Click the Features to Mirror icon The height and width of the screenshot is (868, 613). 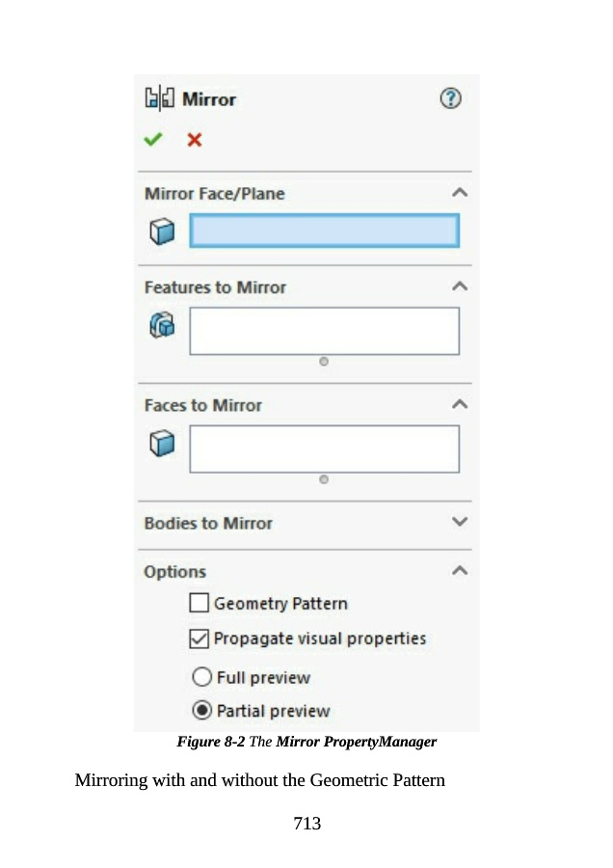pyautogui.click(x=162, y=325)
